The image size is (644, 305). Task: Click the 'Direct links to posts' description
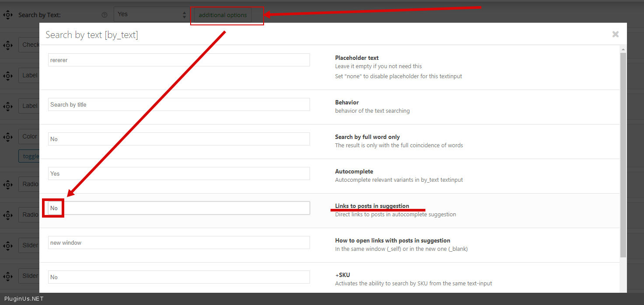point(396,215)
